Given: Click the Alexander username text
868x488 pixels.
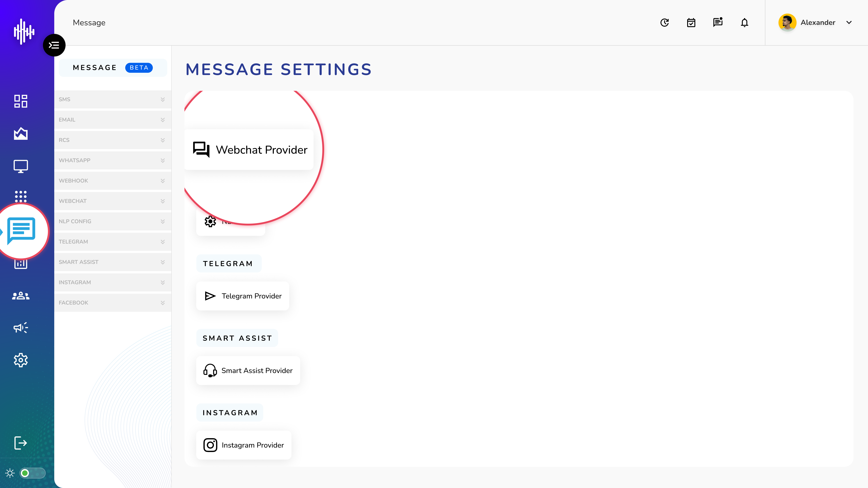Looking at the screenshot, I should (x=818, y=23).
